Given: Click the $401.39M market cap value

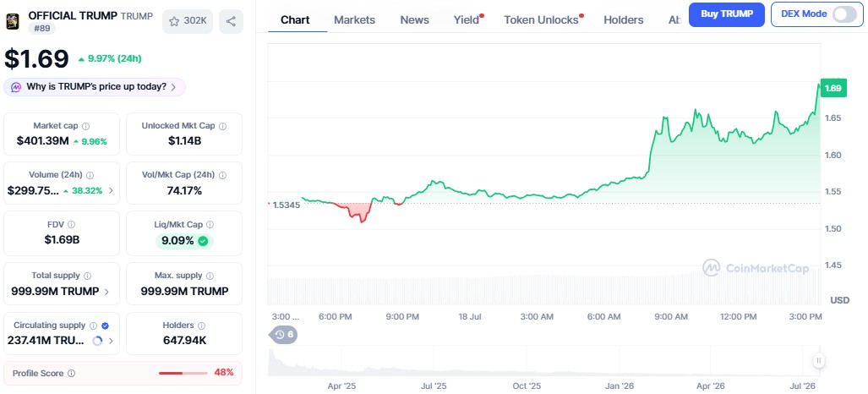Looking at the screenshot, I should pos(42,140).
